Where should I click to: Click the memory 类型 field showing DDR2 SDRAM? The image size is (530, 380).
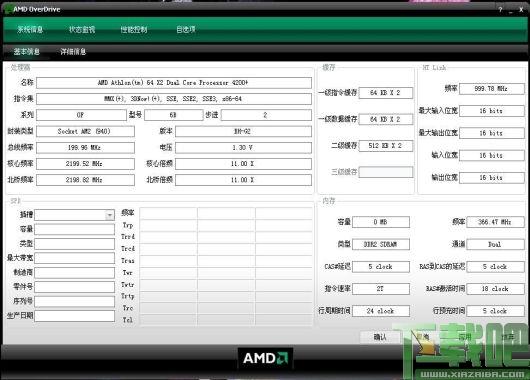coord(381,244)
